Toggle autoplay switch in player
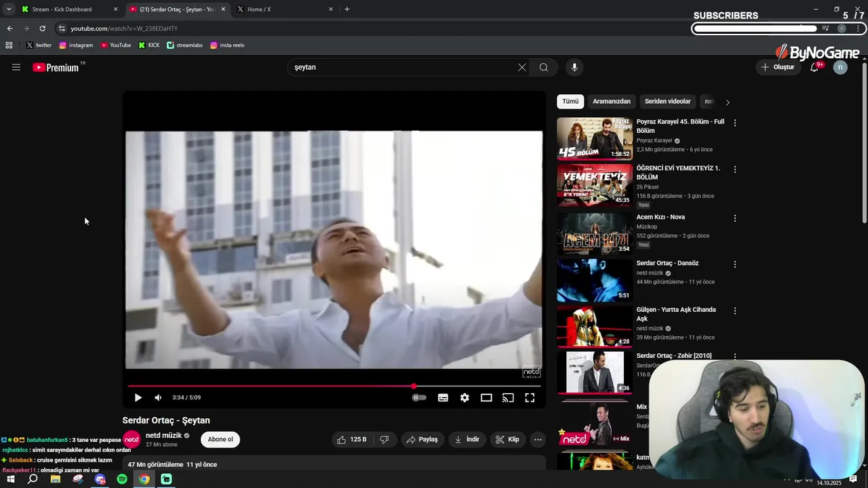868x488 pixels. 419,398
